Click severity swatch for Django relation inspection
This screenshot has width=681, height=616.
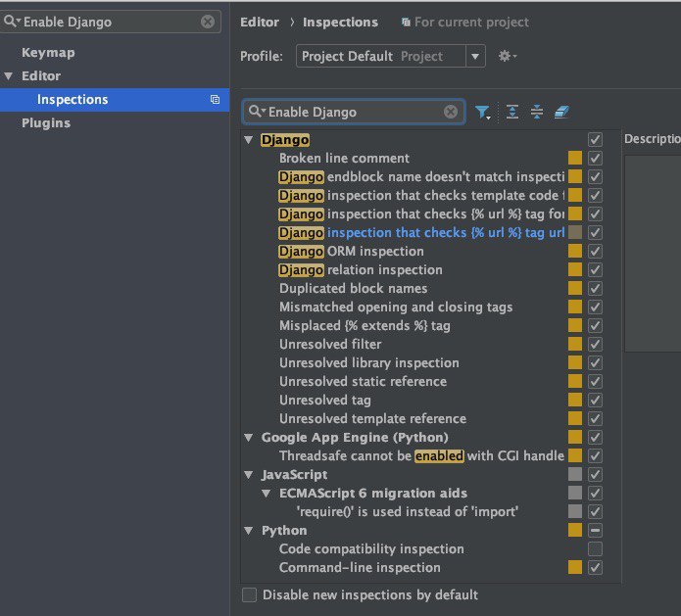point(575,269)
